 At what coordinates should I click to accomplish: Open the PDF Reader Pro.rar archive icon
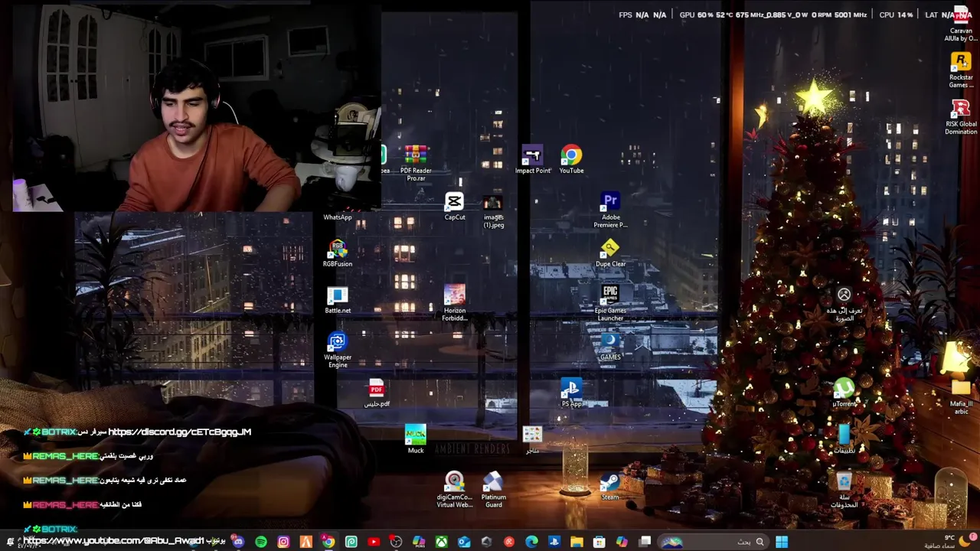click(416, 162)
